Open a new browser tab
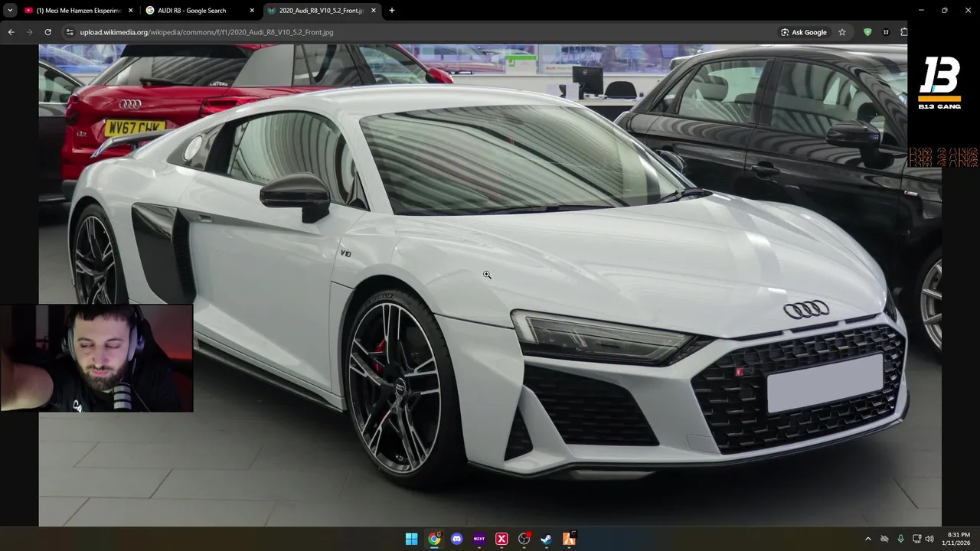Image resolution: width=980 pixels, height=551 pixels. (x=392, y=11)
